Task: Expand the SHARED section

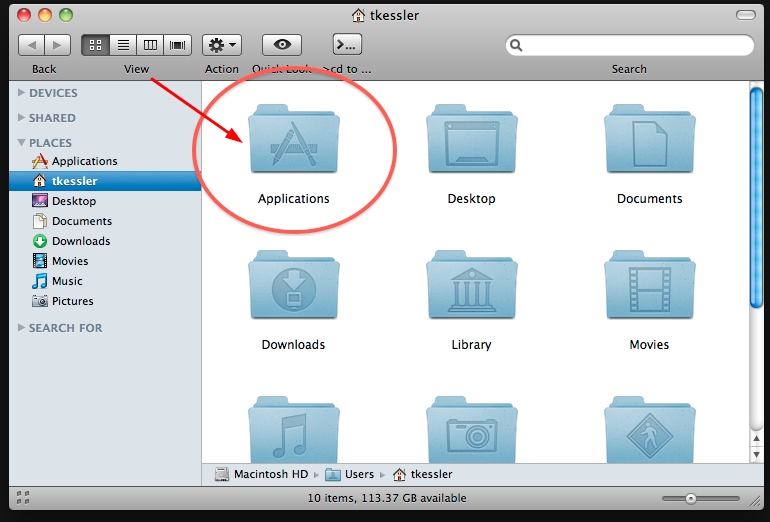Action: [21, 117]
